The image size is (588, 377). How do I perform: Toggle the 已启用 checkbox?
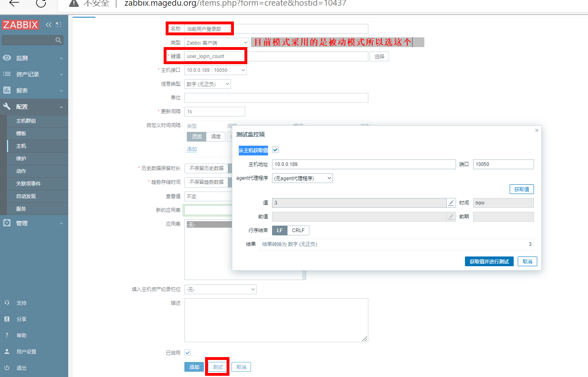[188, 353]
